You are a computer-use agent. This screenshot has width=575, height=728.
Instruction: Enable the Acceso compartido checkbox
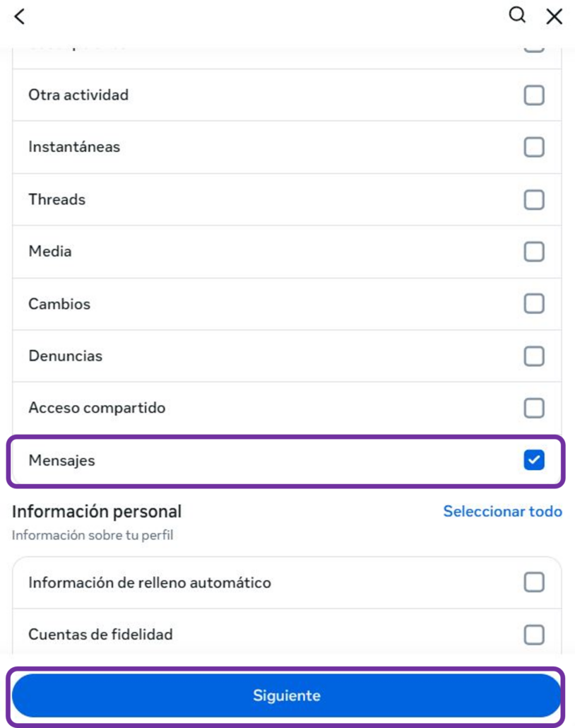(535, 407)
